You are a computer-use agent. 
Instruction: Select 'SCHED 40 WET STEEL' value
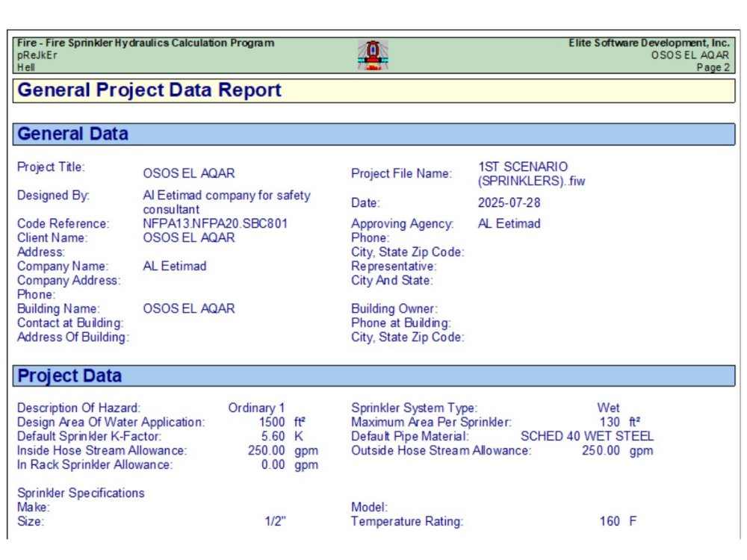coord(587,436)
